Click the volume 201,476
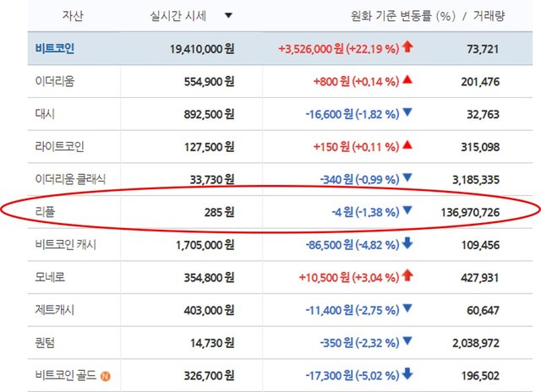The image size is (541, 392). coord(480,82)
